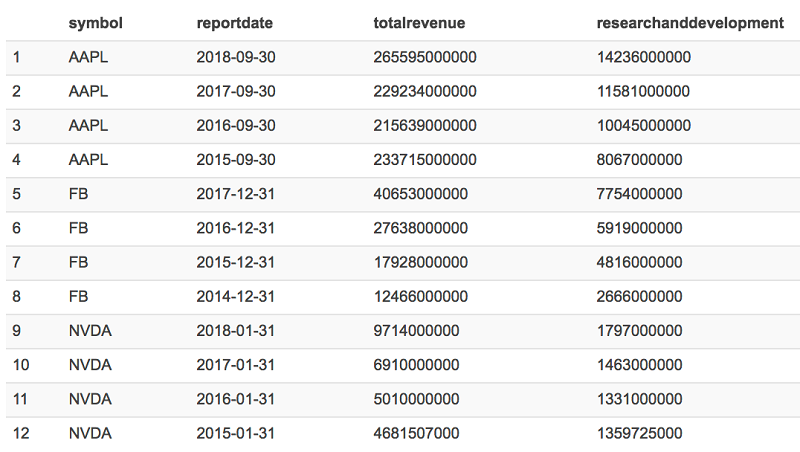Click row number 7
This screenshot has height=452, width=800.
[x=16, y=262]
